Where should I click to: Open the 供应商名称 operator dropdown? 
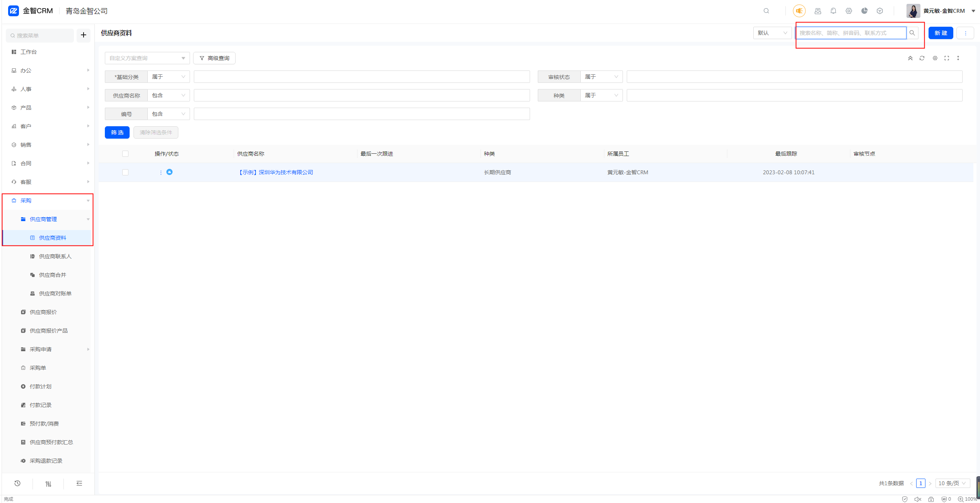tap(169, 95)
